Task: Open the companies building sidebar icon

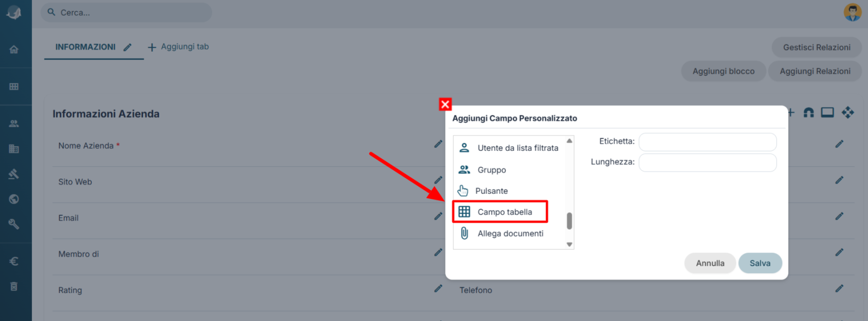Action: point(14,149)
